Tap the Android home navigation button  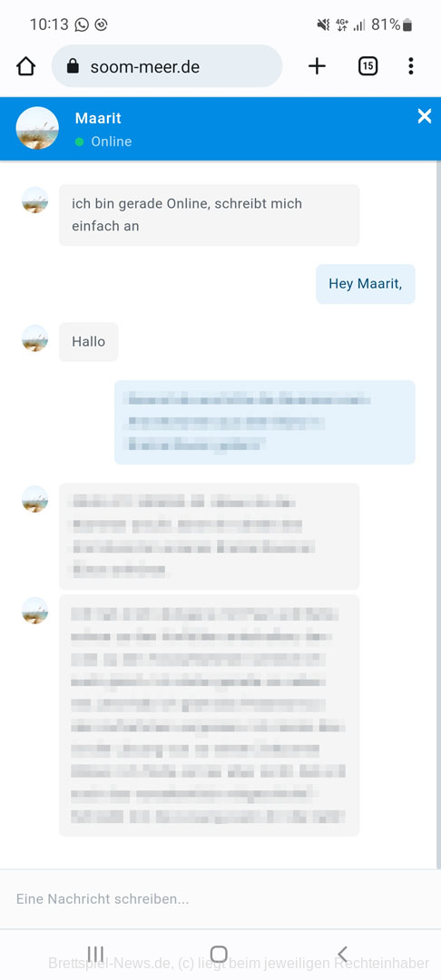(219, 954)
